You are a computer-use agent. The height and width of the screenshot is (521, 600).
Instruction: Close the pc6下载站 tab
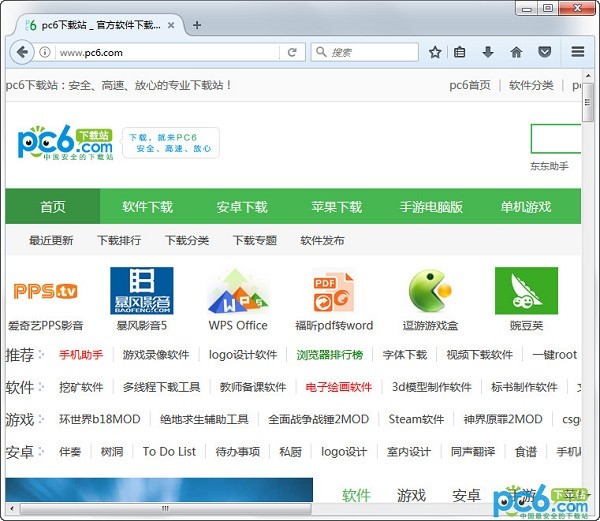click(171, 26)
